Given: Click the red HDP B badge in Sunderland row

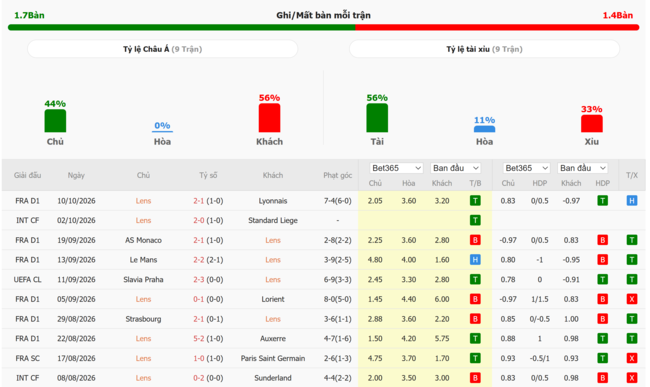Looking at the screenshot, I should tap(602, 378).
